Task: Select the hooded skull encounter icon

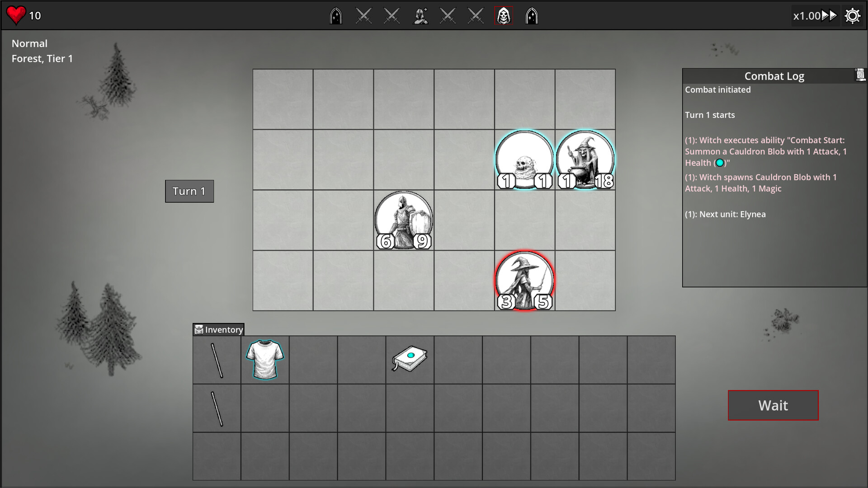Action: [x=504, y=15]
